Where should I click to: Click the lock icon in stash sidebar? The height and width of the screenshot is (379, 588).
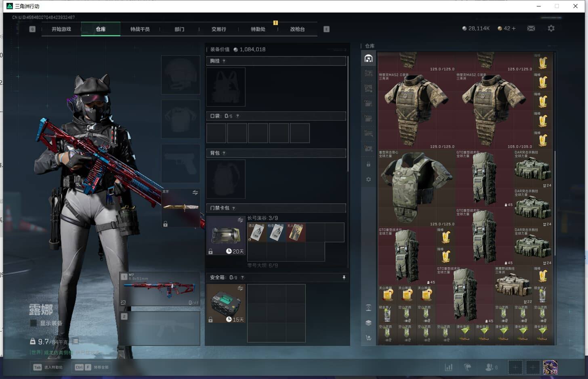(368, 164)
